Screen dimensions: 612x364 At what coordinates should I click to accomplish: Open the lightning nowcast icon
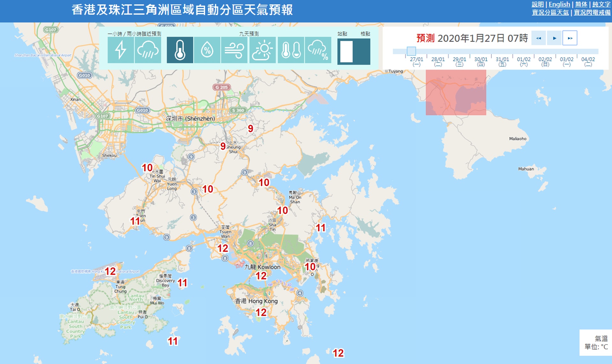pyautogui.click(x=120, y=50)
